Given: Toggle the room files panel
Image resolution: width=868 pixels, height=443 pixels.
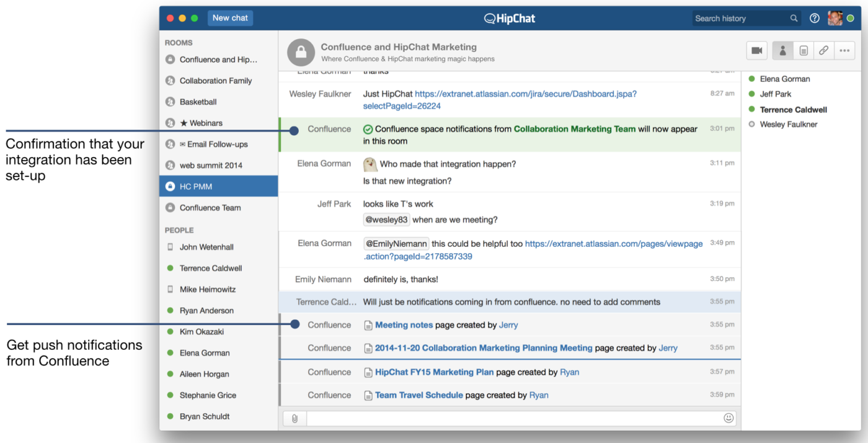Looking at the screenshot, I should [803, 50].
